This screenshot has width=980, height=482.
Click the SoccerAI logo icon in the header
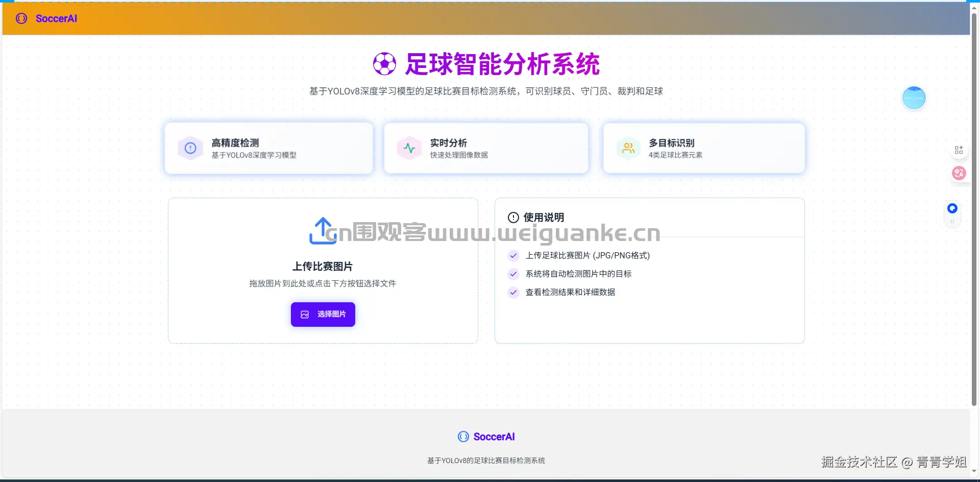(21, 18)
